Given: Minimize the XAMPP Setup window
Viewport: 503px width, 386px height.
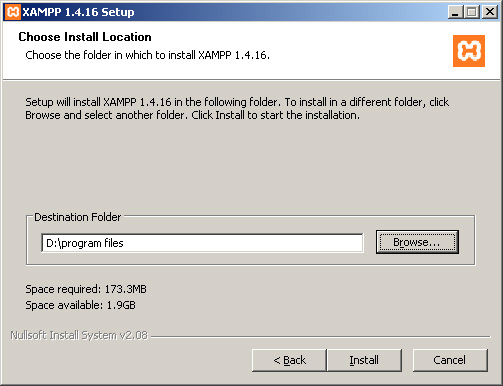Looking at the screenshot, I should tap(455, 12).
